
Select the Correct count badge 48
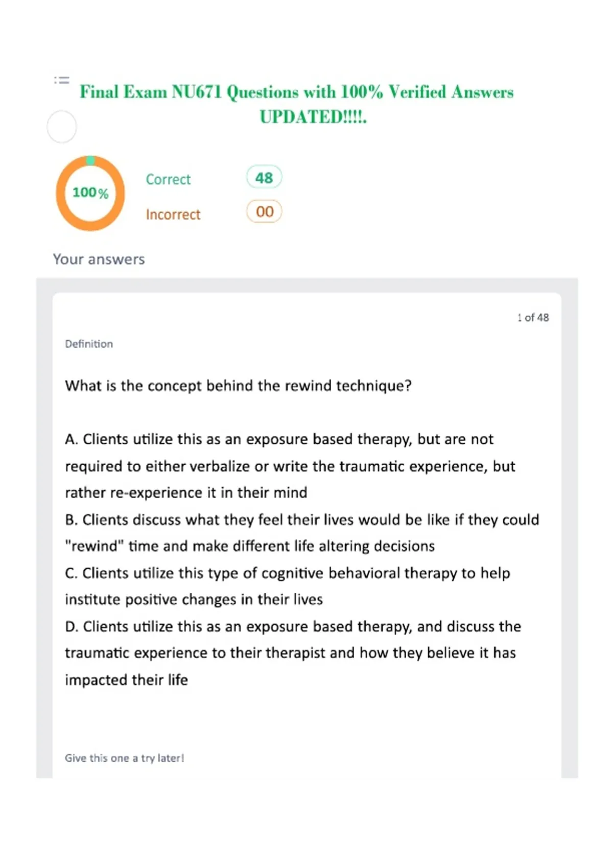pos(264,178)
